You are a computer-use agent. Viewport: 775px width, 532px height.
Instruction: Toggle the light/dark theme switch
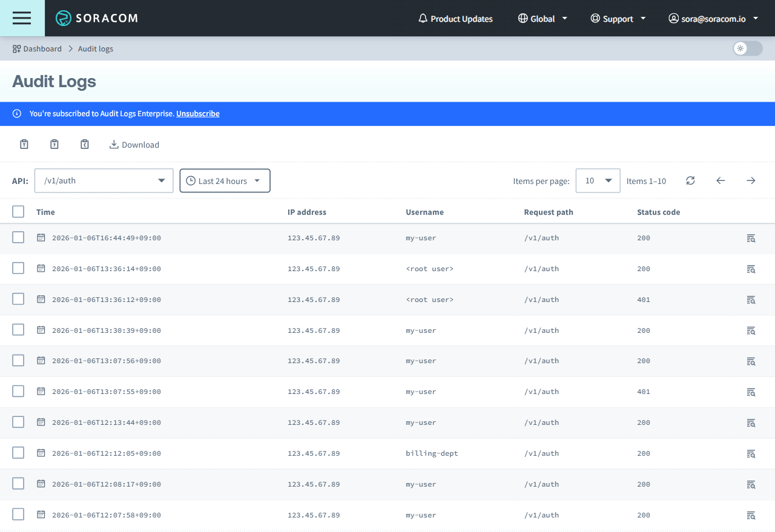click(747, 48)
